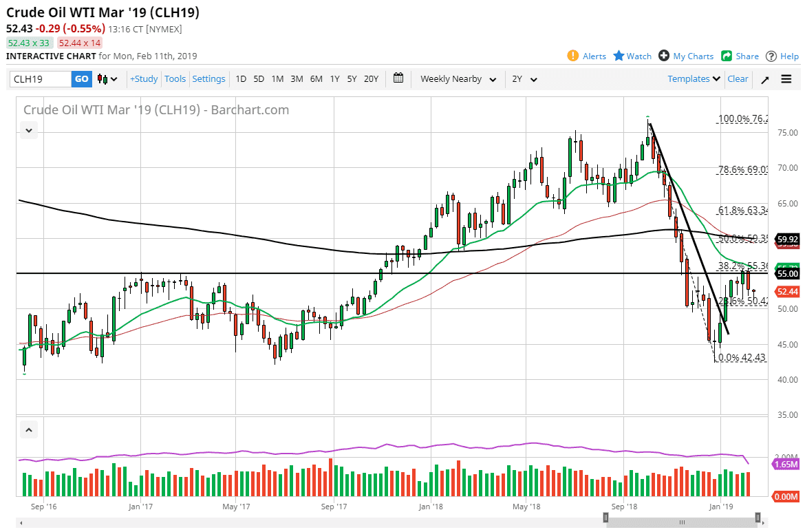This screenshot has height=532, width=805.
Task: Open the 2Y period dropdown
Action: coord(524,79)
